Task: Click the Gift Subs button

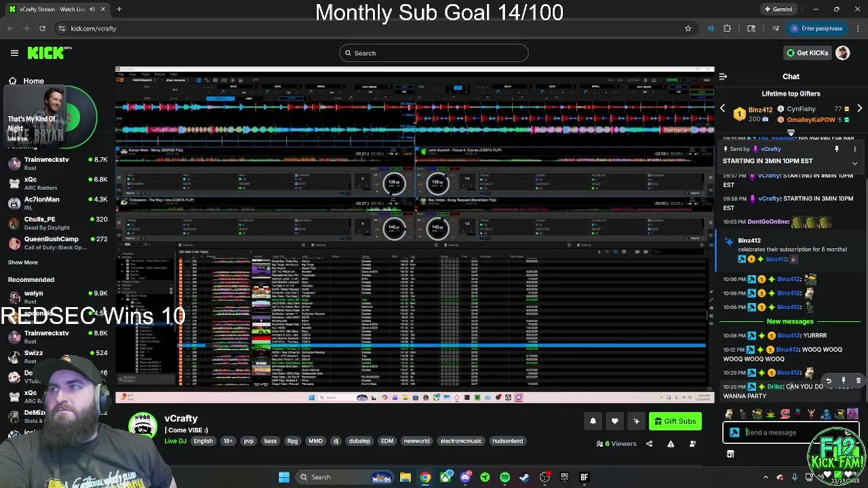Action: (675, 422)
